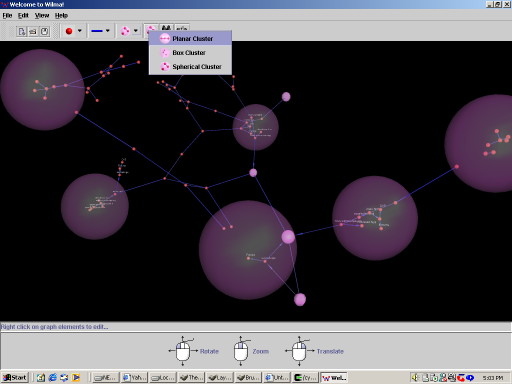The height and width of the screenshot is (384, 512).
Task: Click the small pink sphere node upper right of center cluster
Action: point(286,97)
